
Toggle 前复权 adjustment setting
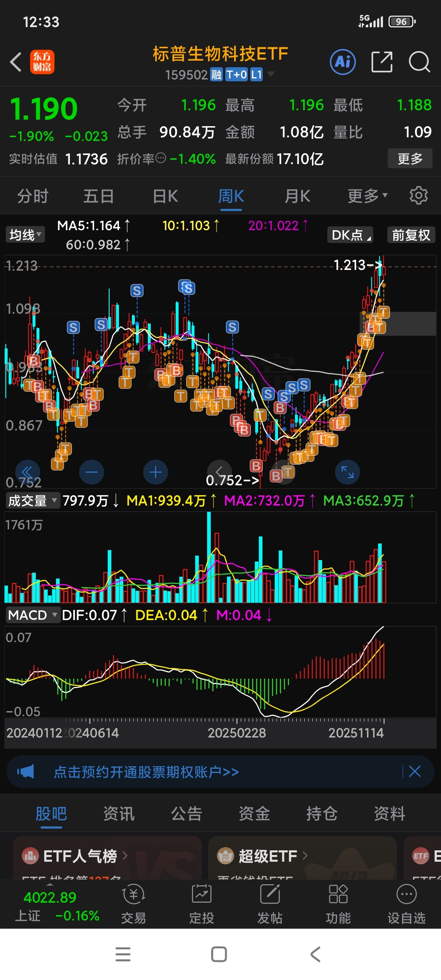[x=411, y=235]
